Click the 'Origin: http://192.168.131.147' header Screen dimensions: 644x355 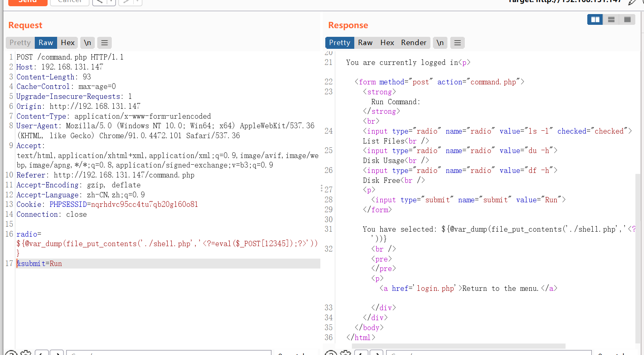[x=78, y=106]
